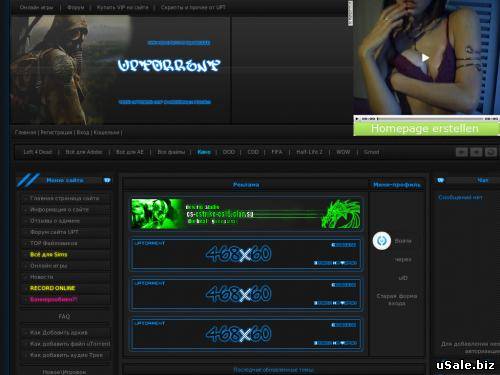Viewport: 500px width, 375px height.
Task: Select 'WOW' category
Action: point(343,152)
